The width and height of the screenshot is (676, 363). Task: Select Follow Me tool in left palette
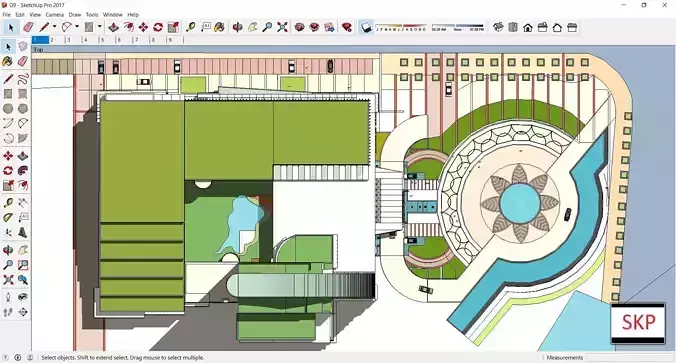(x=23, y=171)
